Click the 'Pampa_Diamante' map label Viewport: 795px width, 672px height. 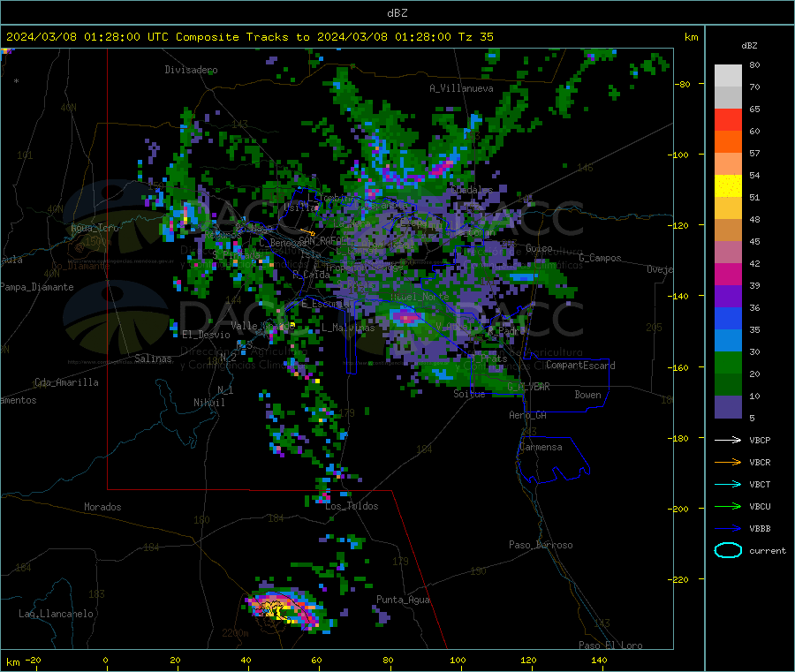click(36, 287)
